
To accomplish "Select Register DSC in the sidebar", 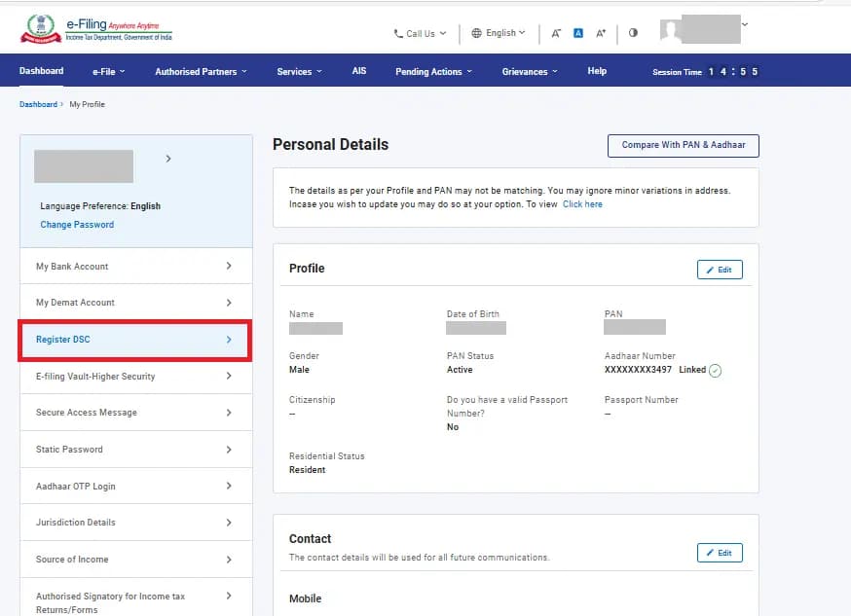I will pos(134,340).
